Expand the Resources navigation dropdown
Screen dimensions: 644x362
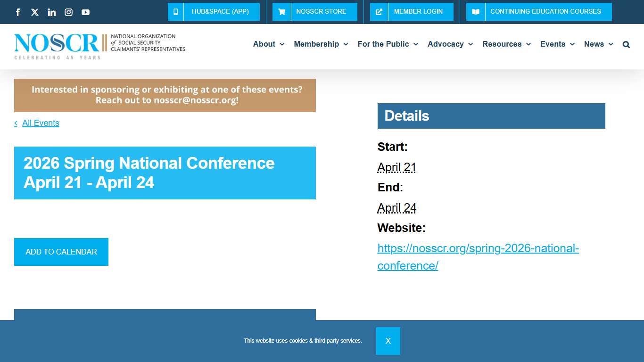506,44
